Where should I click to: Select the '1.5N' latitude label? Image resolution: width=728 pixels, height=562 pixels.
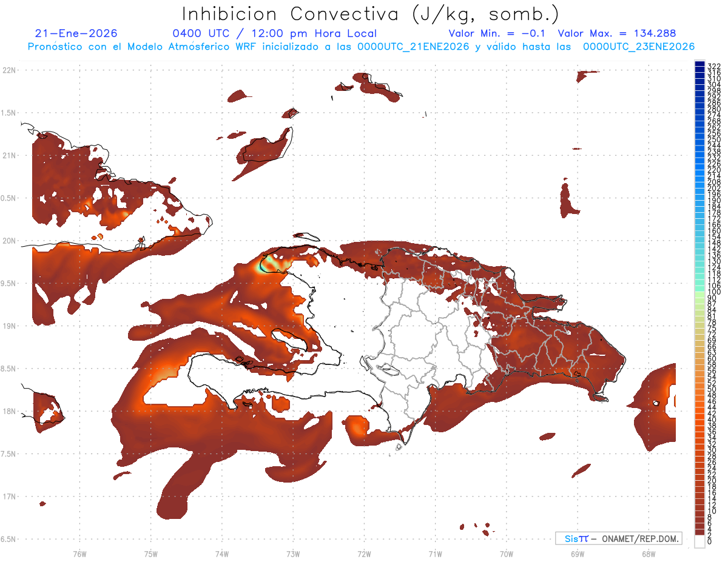(x=8, y=113)
